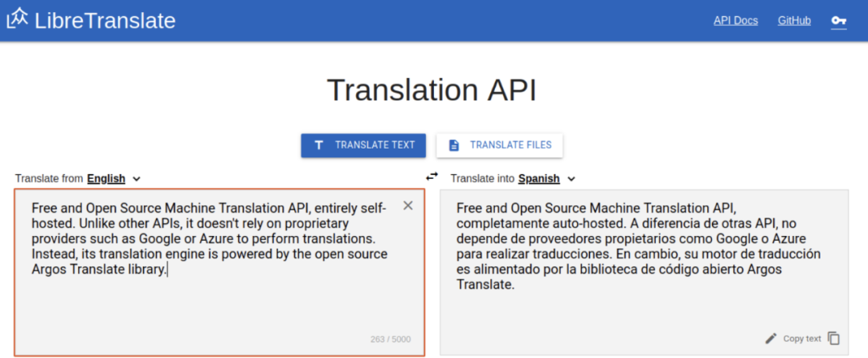Open the source language English dropdown
Screen dimensions: 868x358
click(x=114, y=178)
